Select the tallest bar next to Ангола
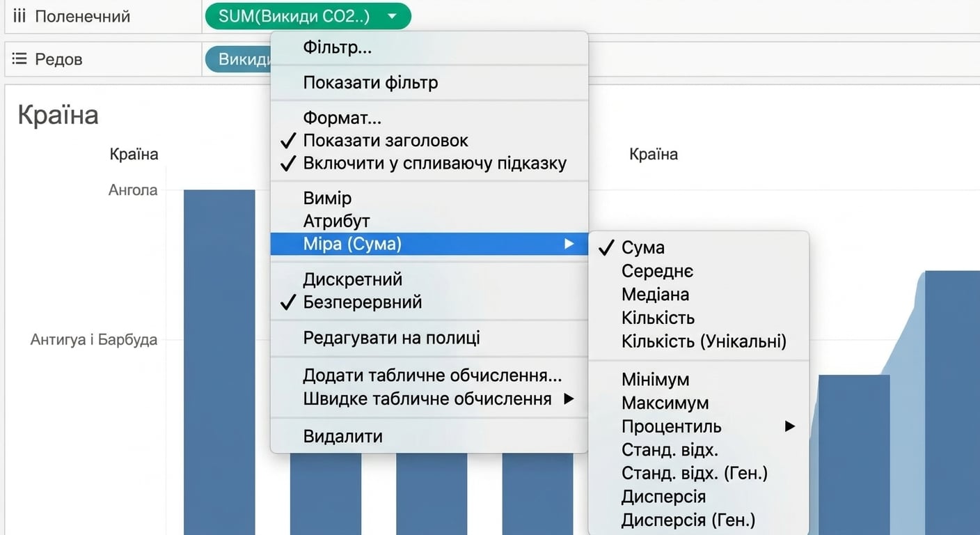Viewport: 980px width, 535px height. 219,362
